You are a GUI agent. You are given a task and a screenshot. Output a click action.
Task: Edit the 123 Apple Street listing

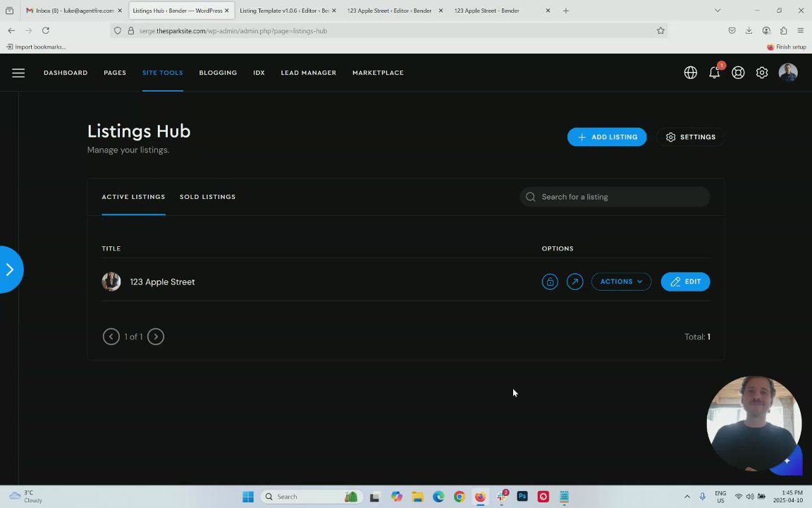(x=685, y=282)
